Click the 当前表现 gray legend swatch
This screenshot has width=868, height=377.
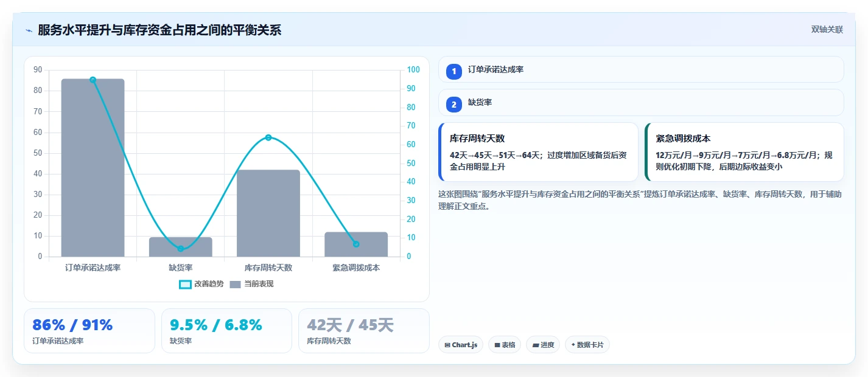coord(236,284)
